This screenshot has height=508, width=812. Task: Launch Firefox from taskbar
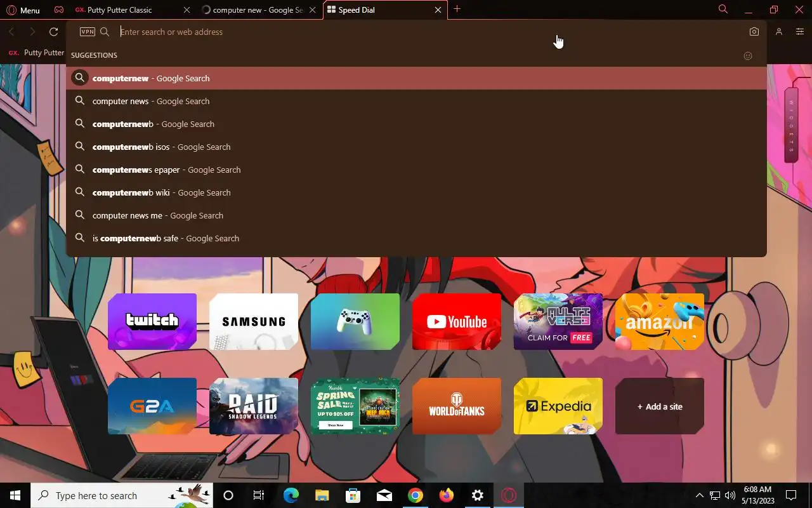[x=447, y=495]
